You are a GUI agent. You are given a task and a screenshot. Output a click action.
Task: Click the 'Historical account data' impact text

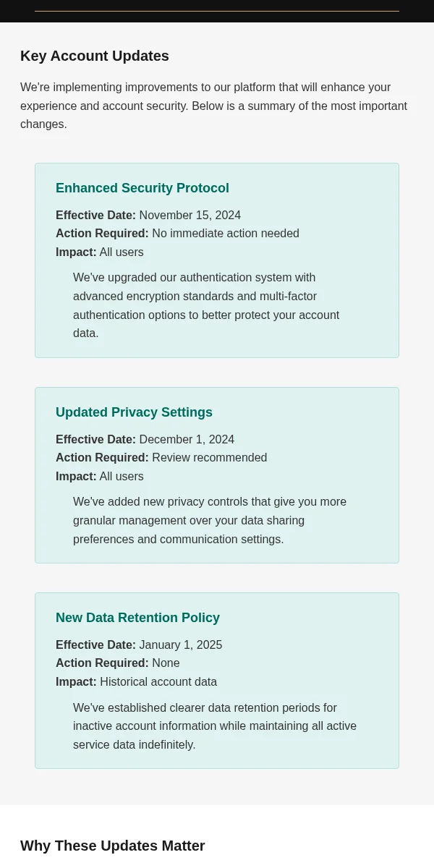[158, 682]
